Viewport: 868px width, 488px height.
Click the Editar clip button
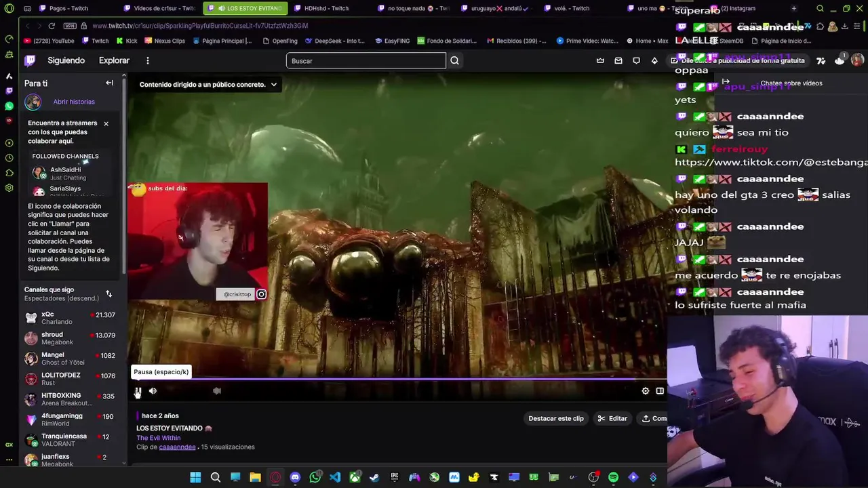pyautogui.click(x=612, y=418)
